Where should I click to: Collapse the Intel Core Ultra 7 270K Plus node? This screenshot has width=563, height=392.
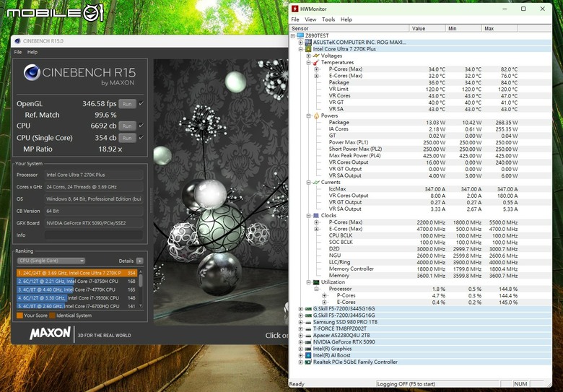coord(301,49)
